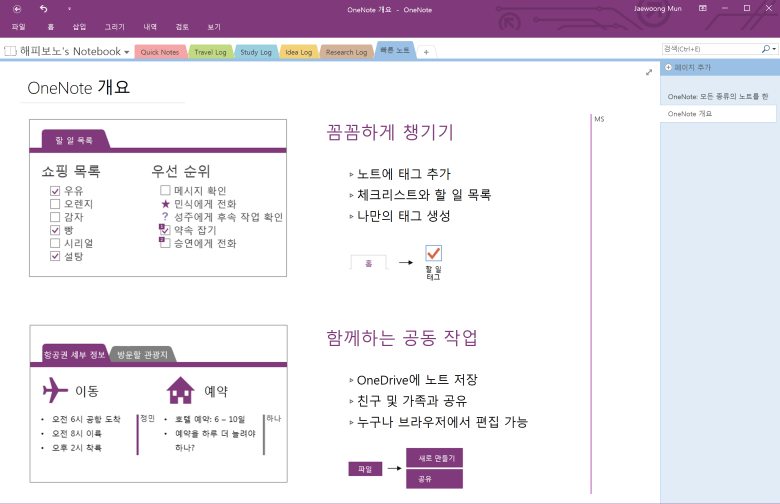Click the bullet 친구 및 가족과 공유
Viewport: 780px width, 504px height.
click(x=412, y=401)
